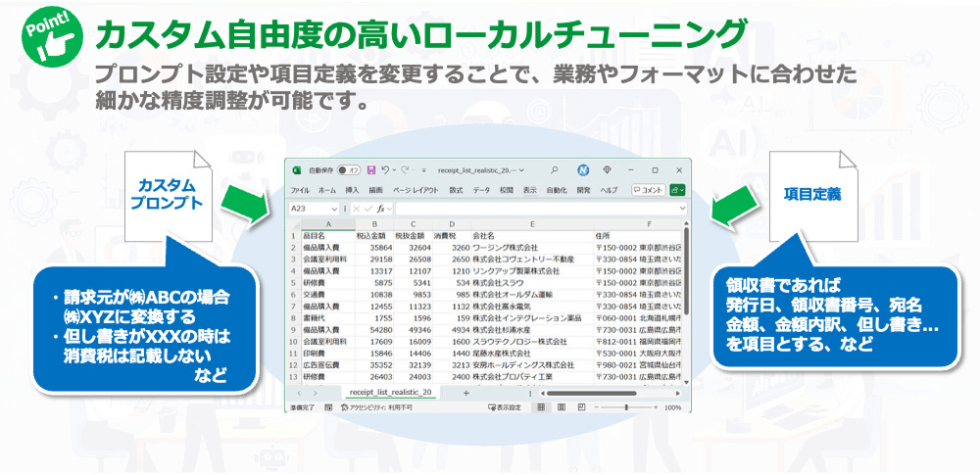Screen dimensions: 980x475
Task: Click the Undo arrow icon
Action: 387,169
